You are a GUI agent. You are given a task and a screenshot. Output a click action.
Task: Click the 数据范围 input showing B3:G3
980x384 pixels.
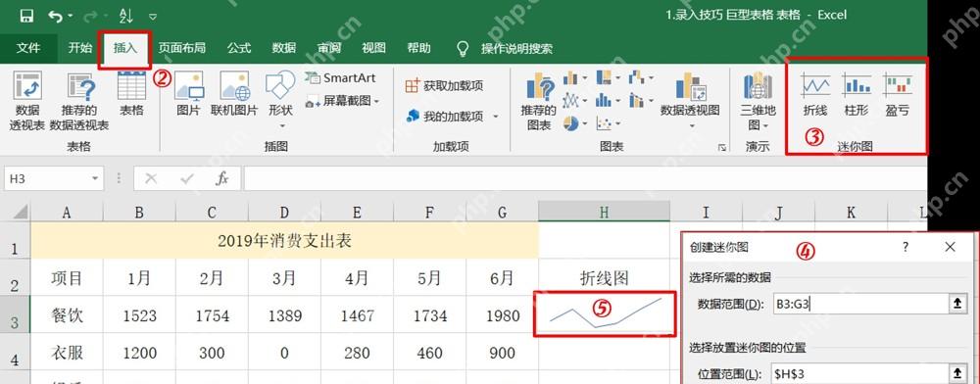(861, 304)
